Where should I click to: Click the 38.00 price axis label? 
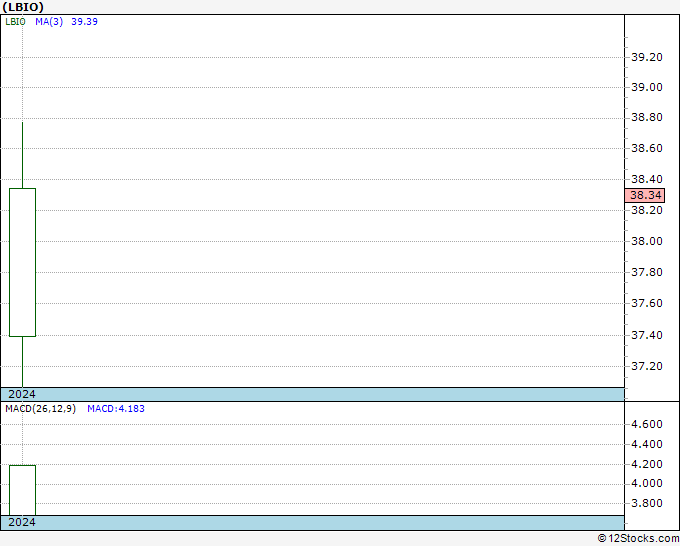tap(647, 241)
